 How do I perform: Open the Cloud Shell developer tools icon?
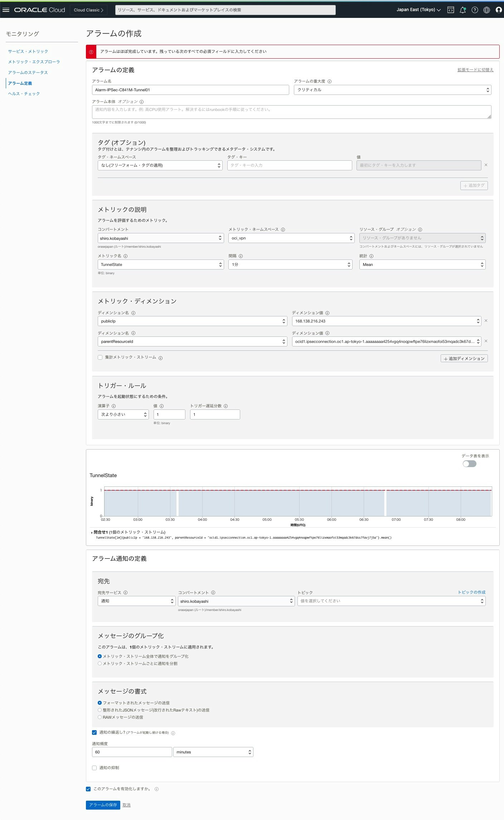[451, 10]
